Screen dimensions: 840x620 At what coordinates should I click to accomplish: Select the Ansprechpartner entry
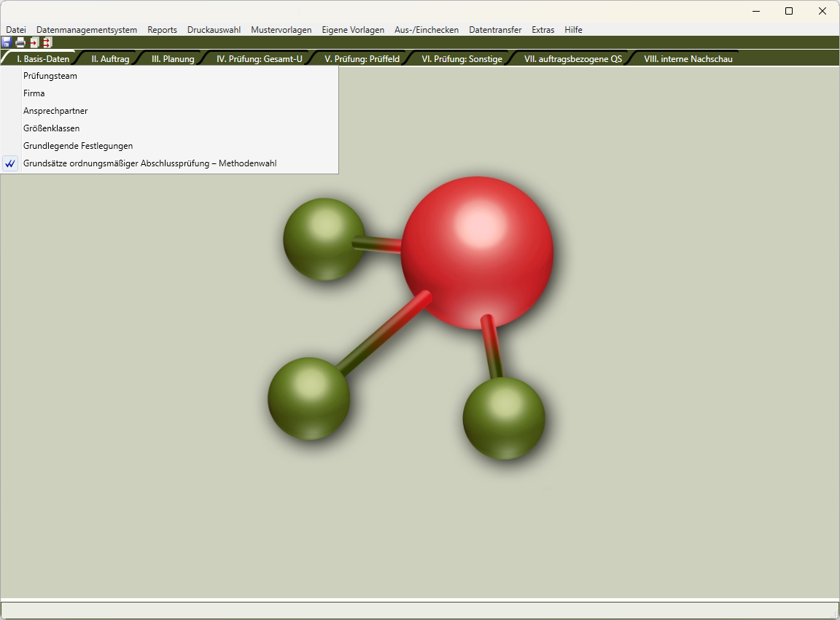coord(55,111)
